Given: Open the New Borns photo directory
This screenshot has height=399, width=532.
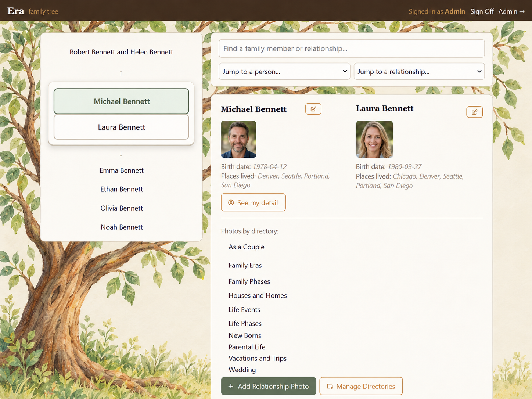Looking at the screenshot, I should point(245,335).
